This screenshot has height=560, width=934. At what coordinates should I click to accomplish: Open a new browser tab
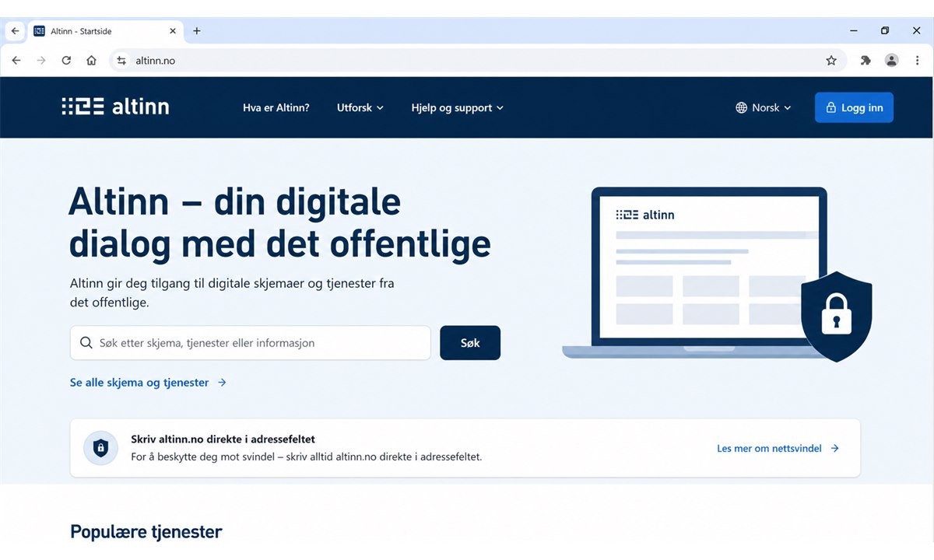tap(197, 31)
